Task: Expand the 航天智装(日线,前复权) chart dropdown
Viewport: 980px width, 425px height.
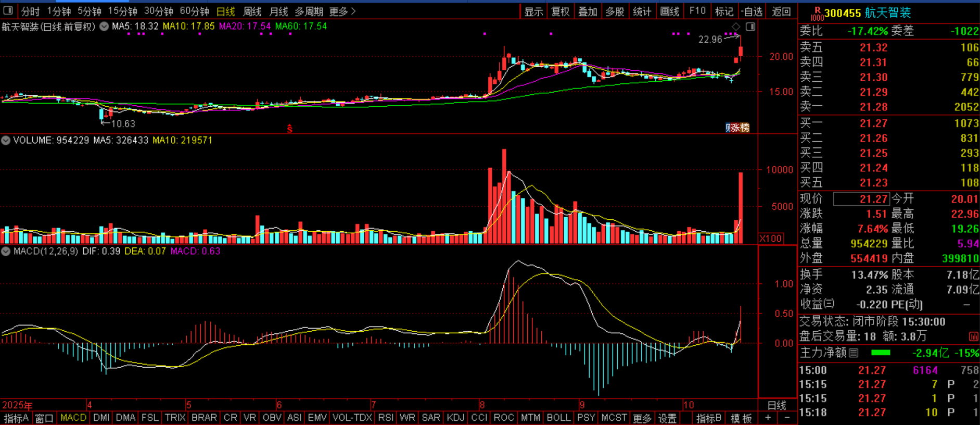Action: point(104,26)
